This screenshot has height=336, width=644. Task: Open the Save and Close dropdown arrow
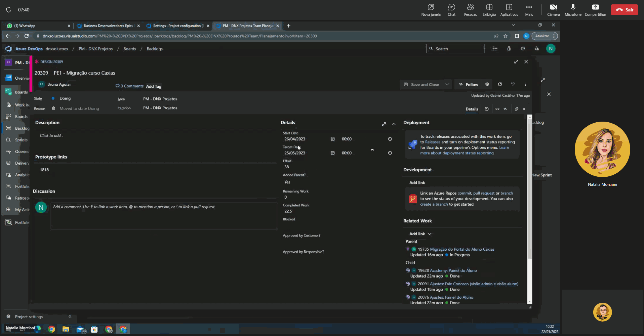[x=447, y=85]
